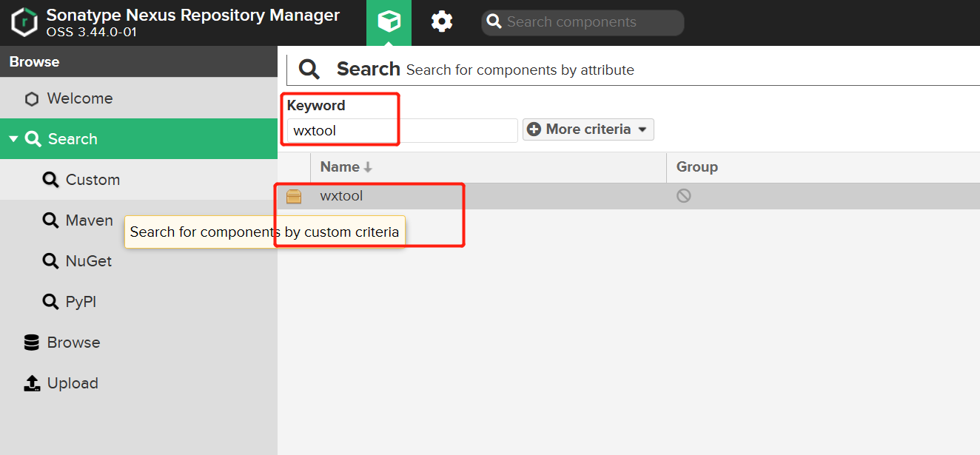This screenshot has width=980, height=455.
Task: Click the magnifier icon in the search box
Action: click(x=494, y=22)
